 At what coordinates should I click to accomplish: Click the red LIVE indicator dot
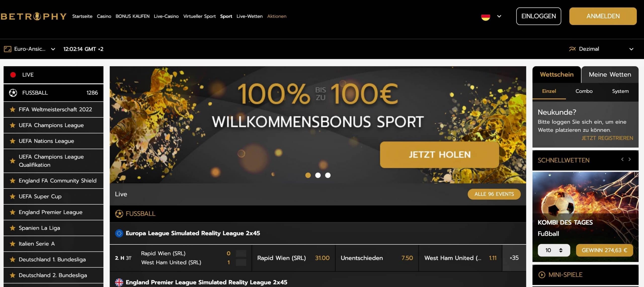coord(13,75)
